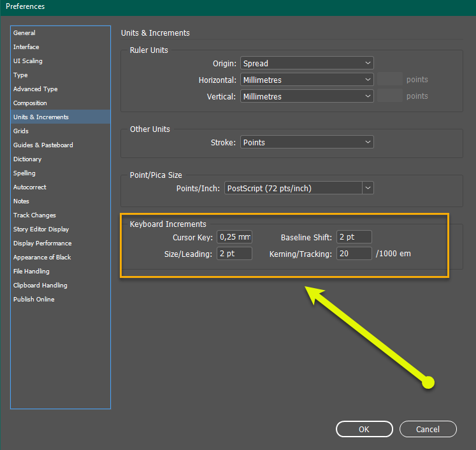Image resolution: width=476 pixels, height=450 pixels.
Task: Open the ruler Origin dropdown
Action: (307, 63)
